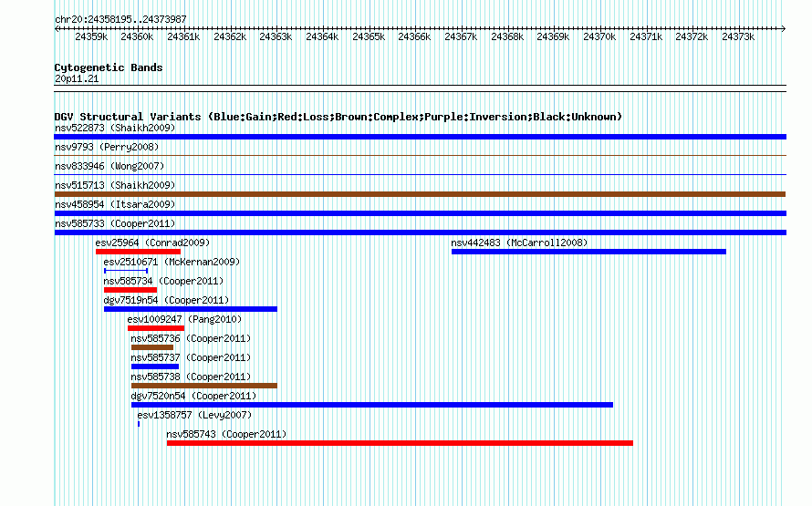Click the nsv442483 (McCarroll2008) label
Viewport: 812px width, 506px height.
(x=519, y=243)
